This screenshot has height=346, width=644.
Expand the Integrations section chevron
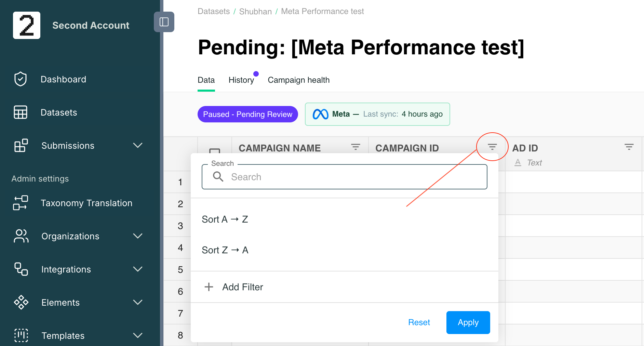[x=138, y=269]
